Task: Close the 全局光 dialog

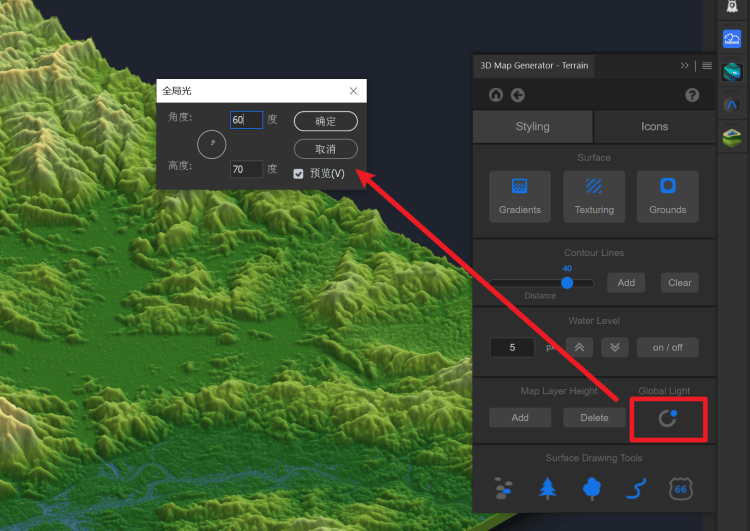Action: [353, 90]
